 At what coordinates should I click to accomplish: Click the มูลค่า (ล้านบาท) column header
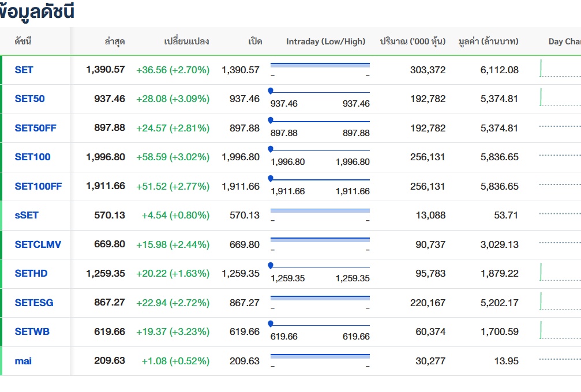pos(488,42)
